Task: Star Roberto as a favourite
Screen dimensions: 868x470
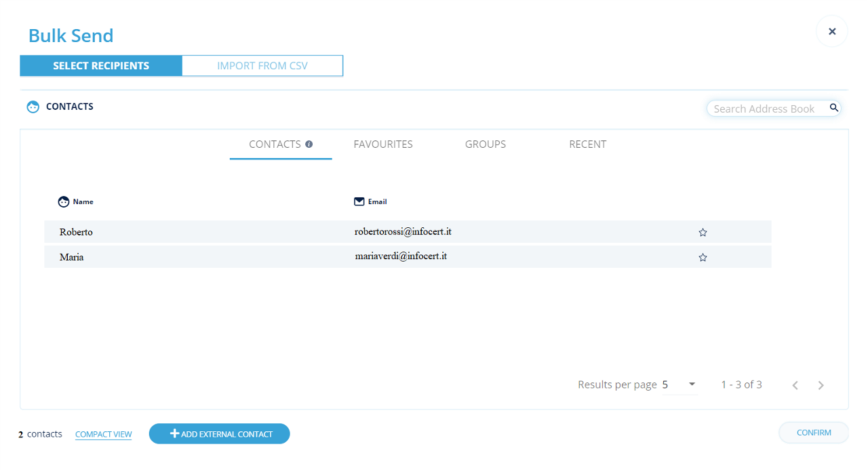Action: pos(703,233)
